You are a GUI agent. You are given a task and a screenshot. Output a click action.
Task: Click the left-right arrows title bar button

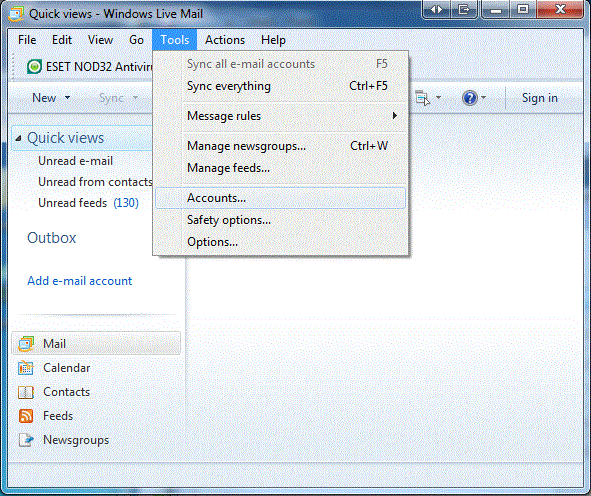[436, 10]
